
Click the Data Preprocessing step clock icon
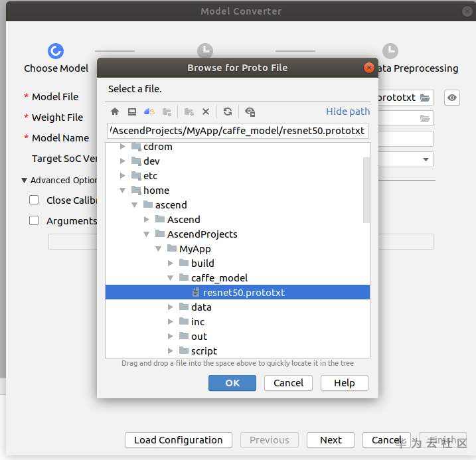390,51
